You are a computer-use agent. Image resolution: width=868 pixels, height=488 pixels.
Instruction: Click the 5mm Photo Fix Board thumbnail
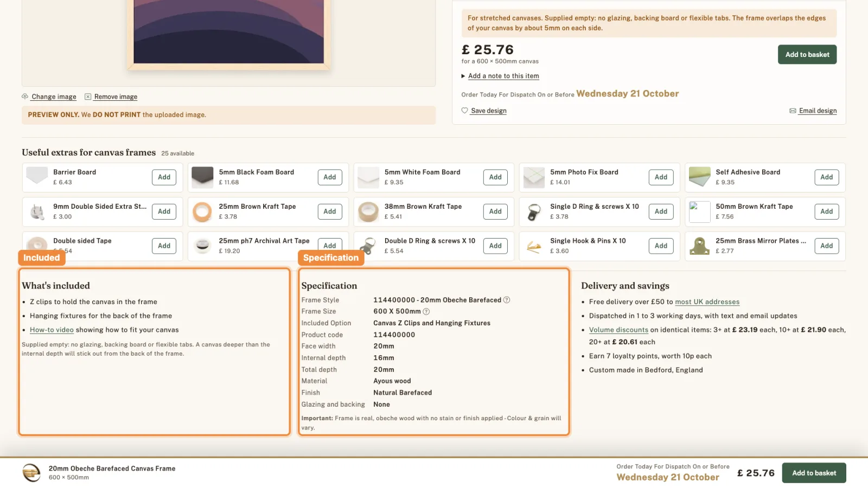tap(534, 177)
